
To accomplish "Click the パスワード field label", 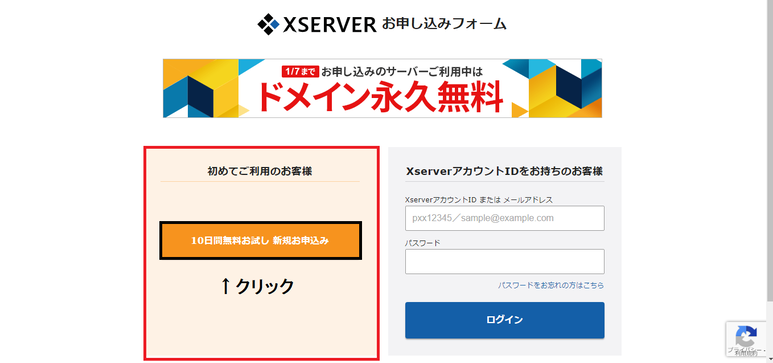I will point(422,243).
